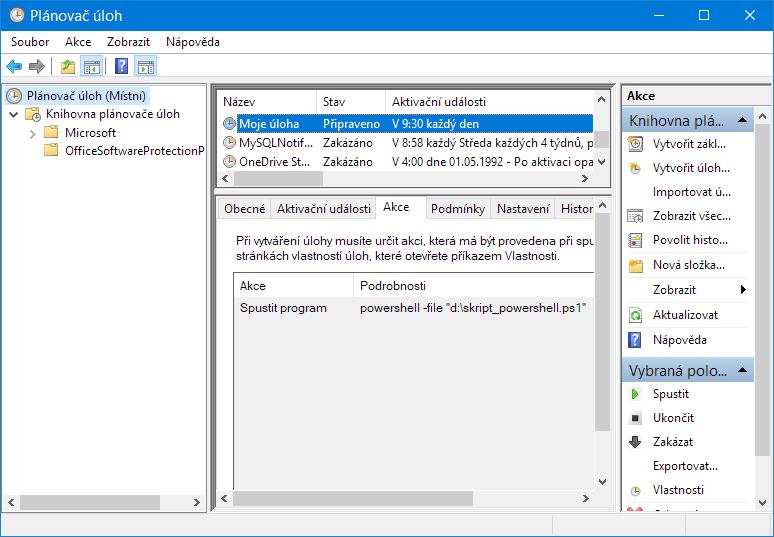Click the tree pane scroll-right arrow
Screen dimensions: 774x537
coord(196,503)
